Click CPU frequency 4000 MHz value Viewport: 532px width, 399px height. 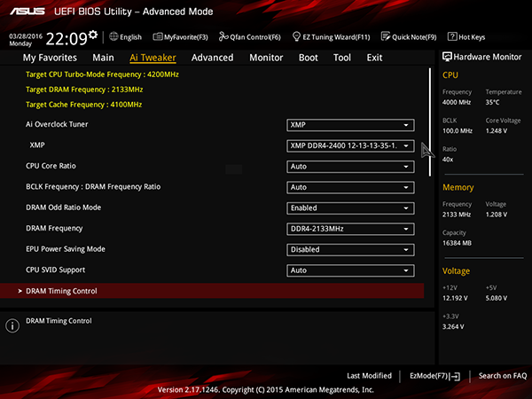point(457,102)
